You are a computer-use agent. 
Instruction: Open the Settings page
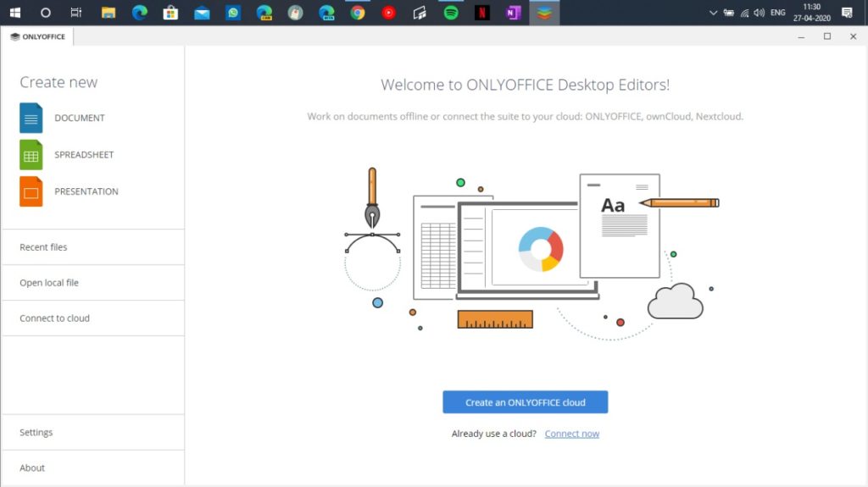[93, 432]
